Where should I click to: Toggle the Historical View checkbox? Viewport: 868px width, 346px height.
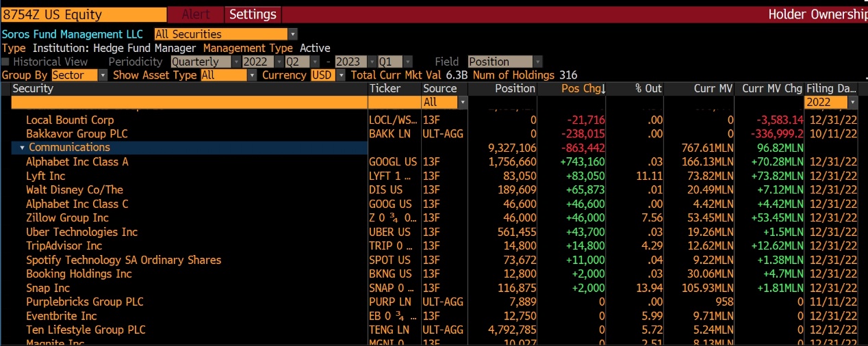point(6,62)
